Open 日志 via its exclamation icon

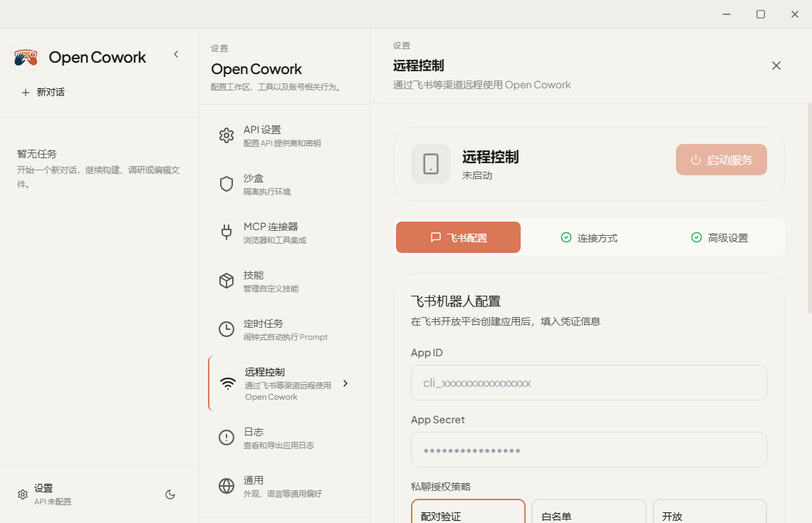click(227, 437)
